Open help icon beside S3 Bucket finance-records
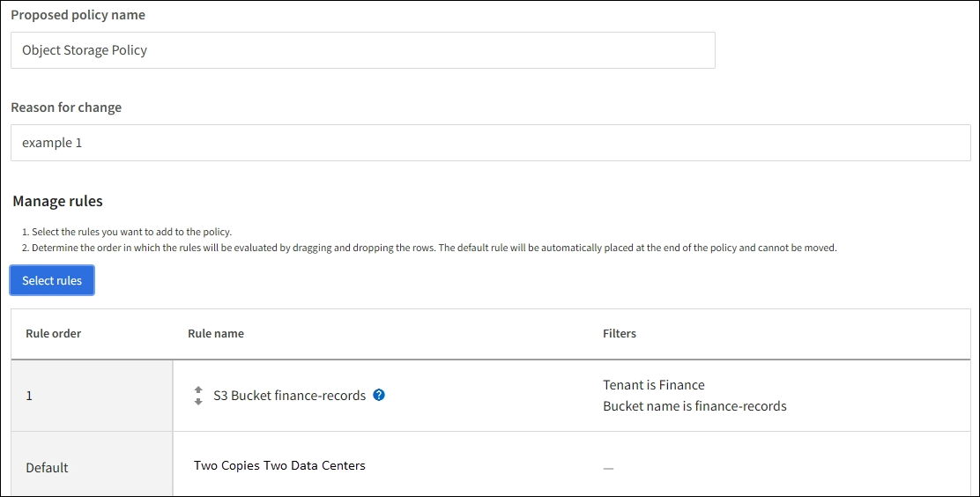The width and height of the screenshot is (980, 497). 379,395
